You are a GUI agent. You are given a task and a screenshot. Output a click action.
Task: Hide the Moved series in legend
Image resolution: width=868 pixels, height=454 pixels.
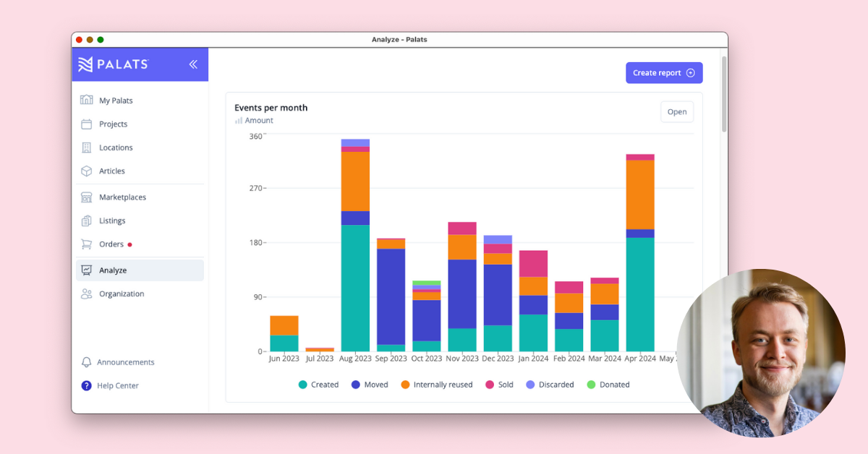370,385
